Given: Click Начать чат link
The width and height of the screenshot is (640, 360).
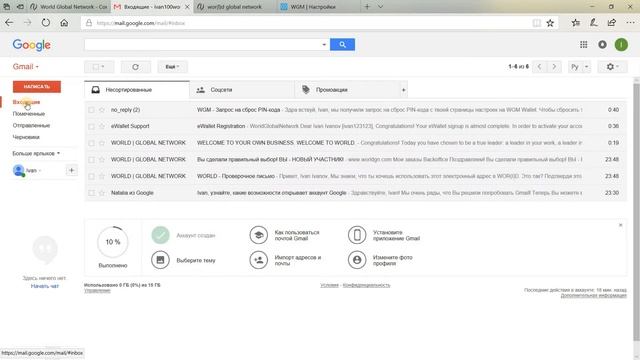Looking at the screenshot, I should [45, 286].
